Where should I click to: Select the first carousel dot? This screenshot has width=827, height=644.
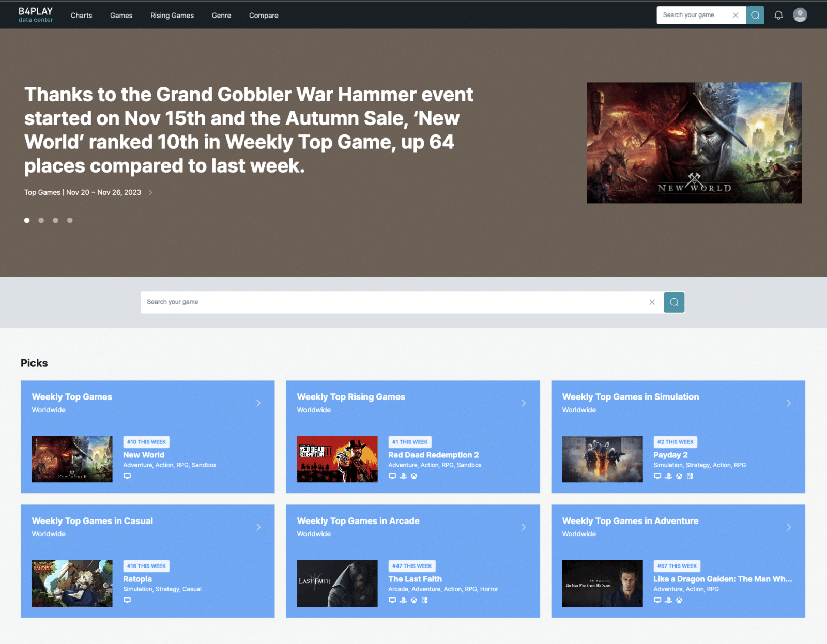[x=27, y=220]
